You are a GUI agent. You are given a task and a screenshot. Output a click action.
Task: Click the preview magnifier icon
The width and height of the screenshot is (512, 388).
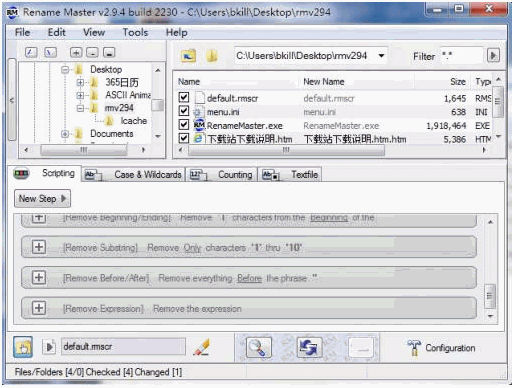point(258,347)
